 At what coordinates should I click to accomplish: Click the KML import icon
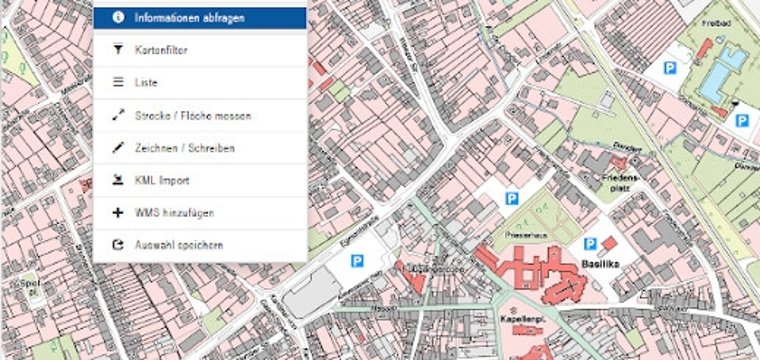[118, 180]
